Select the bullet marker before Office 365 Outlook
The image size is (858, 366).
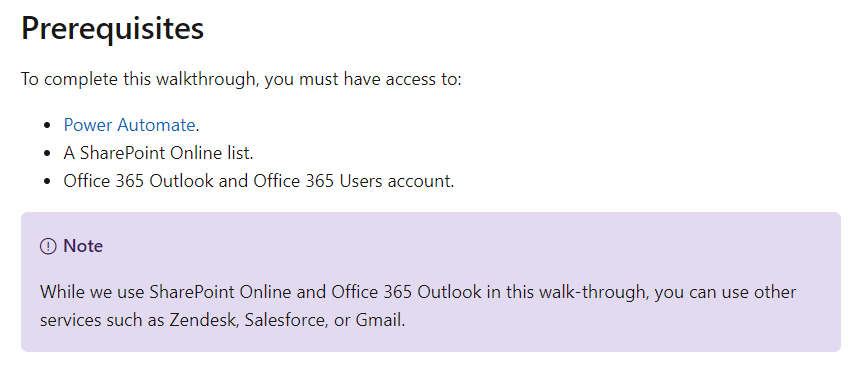pyautogui.click(x=48, y=182)
